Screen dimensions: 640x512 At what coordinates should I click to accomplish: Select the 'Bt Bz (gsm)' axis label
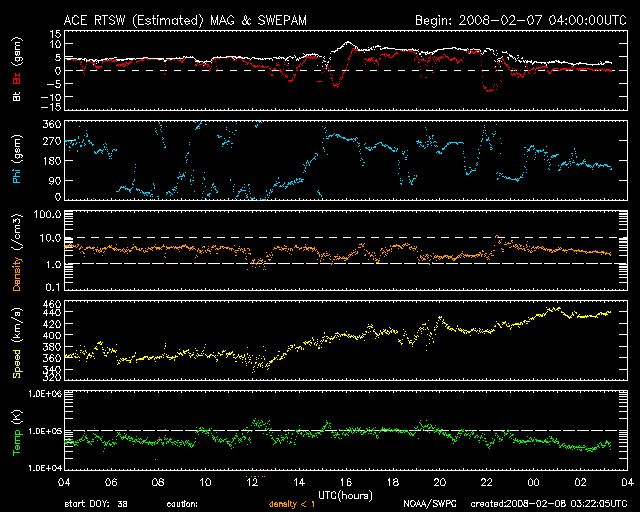coord(17,69)
